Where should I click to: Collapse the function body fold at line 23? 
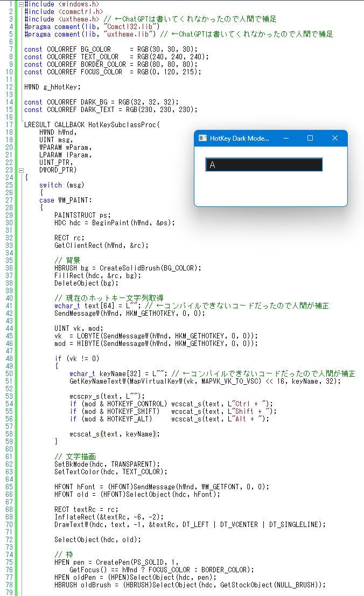(20, 170)
